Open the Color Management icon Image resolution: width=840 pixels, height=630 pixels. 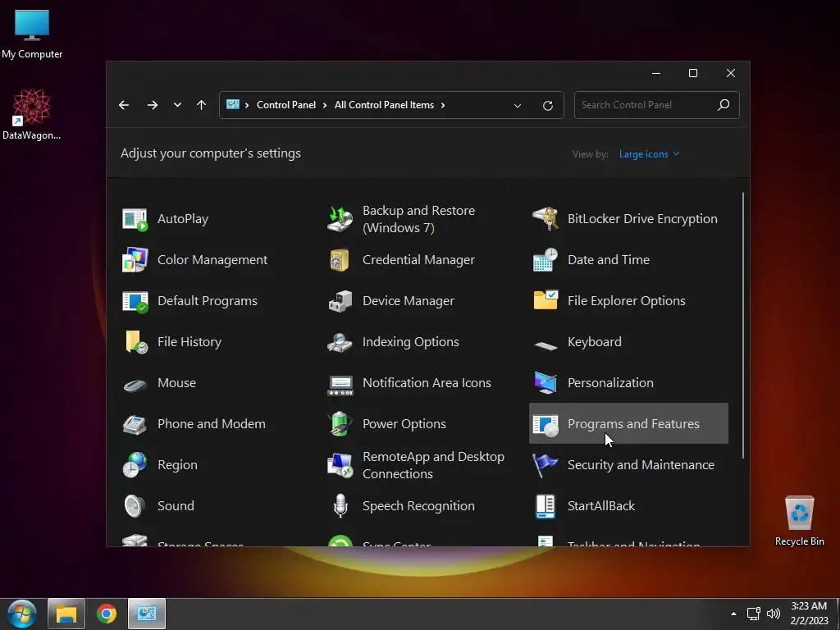(135, 260)
